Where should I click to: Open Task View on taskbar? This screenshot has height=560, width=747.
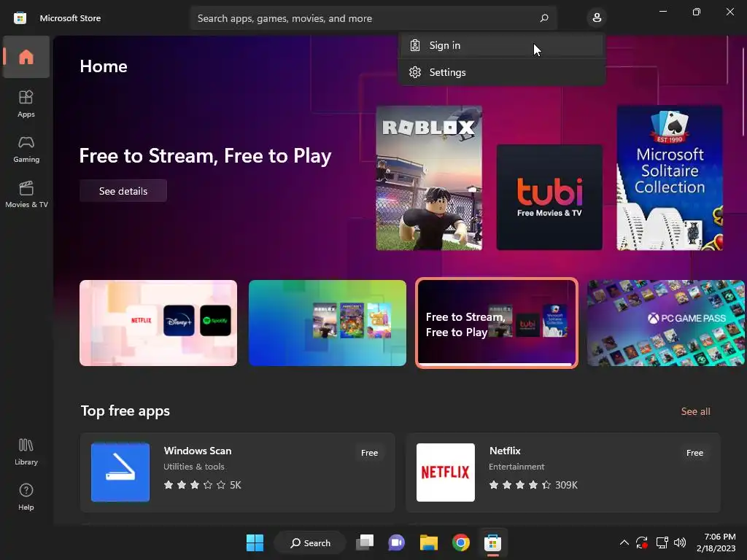(365, 542)
